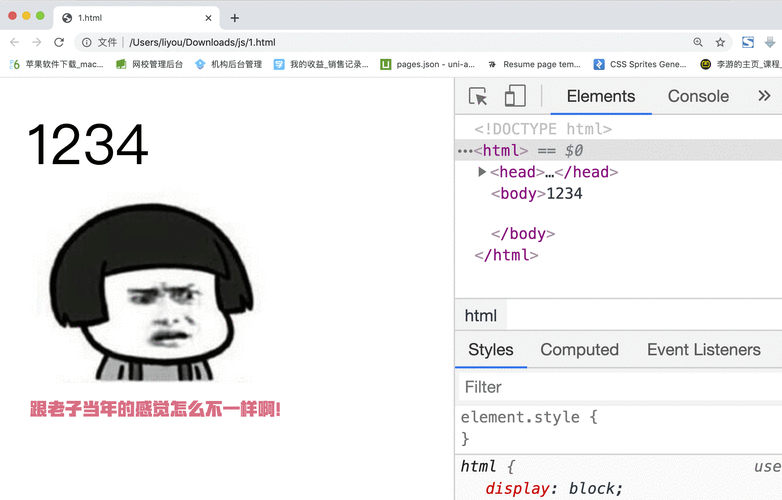
Task: Open the Computed tab
Action: pyautogui.click(x=580, y=350)
